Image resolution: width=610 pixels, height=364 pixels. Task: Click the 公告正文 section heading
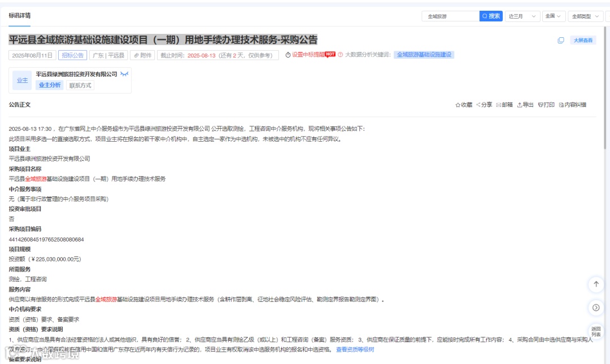[x=19, y=104]
